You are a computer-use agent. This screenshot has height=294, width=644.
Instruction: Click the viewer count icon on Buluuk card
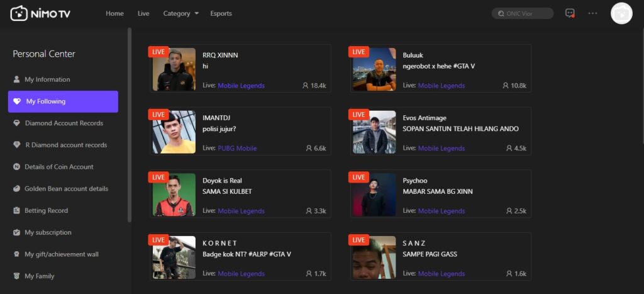[x=506, y=86]
